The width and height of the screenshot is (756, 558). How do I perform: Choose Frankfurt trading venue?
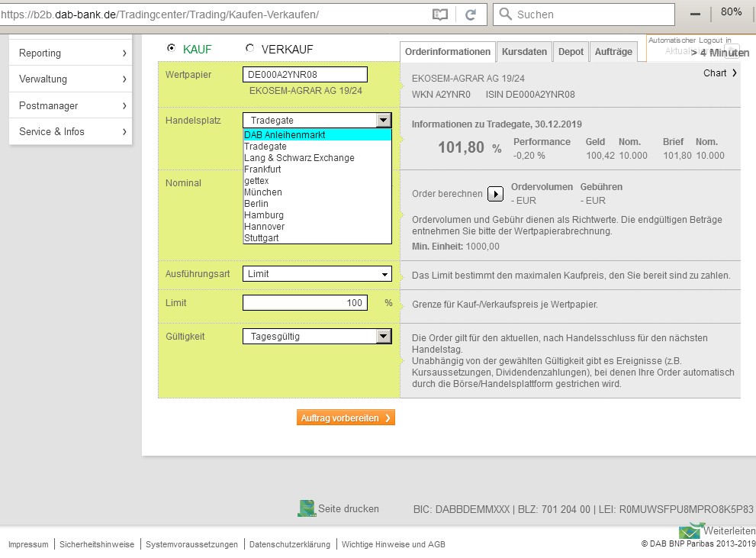[x=317, y=169]
